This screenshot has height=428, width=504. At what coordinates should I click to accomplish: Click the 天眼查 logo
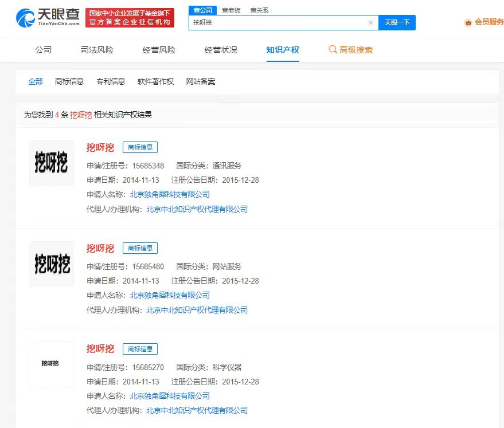[x=48, y=18]
